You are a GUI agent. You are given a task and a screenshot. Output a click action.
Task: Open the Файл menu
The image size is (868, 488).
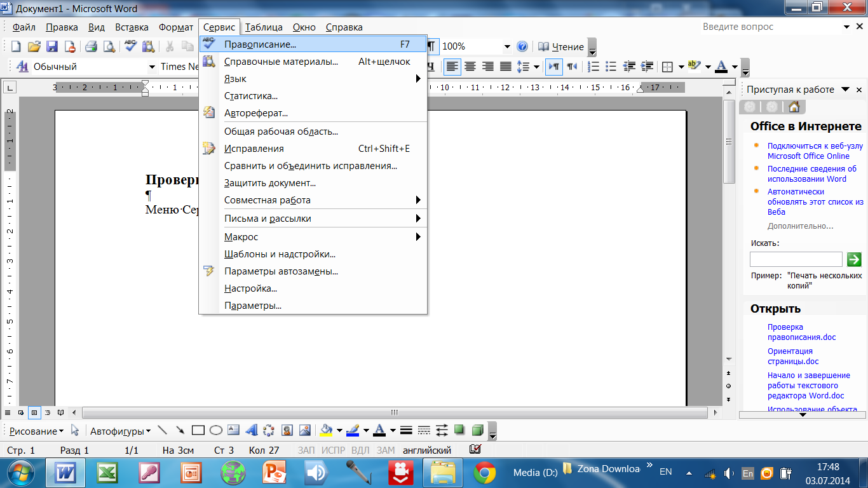(x=24, y=27)
